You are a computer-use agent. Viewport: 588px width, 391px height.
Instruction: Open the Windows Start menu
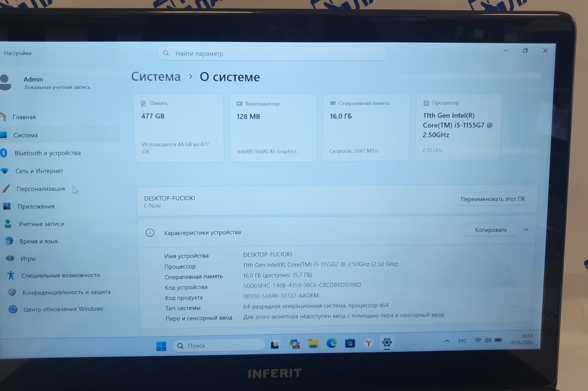point(161,346)
